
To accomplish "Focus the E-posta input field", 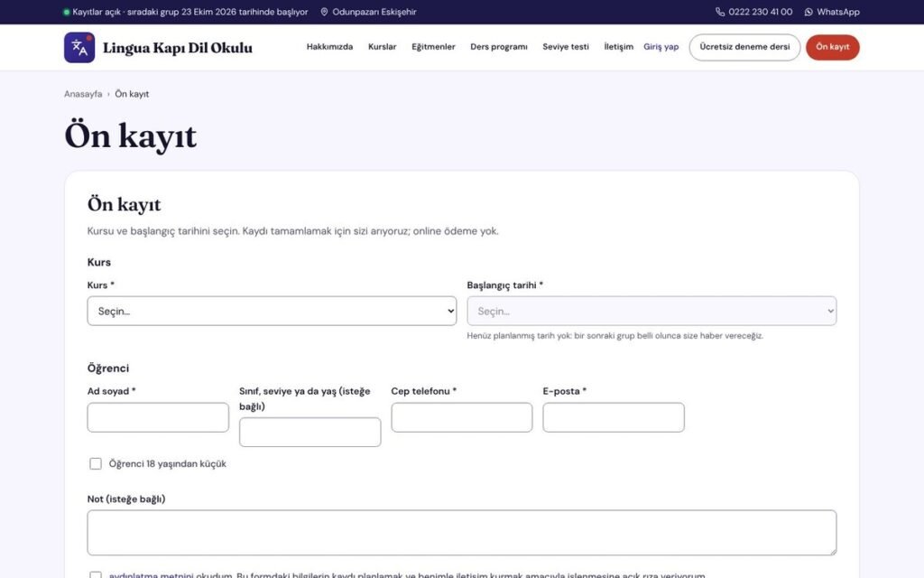I will [x=614, y=417].
